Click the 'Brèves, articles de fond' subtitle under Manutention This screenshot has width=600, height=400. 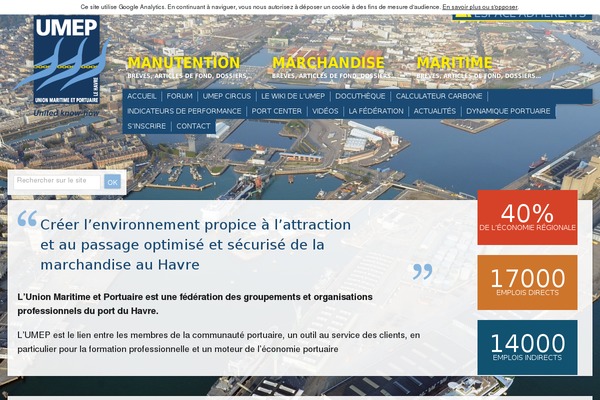[x=189, y=76]
